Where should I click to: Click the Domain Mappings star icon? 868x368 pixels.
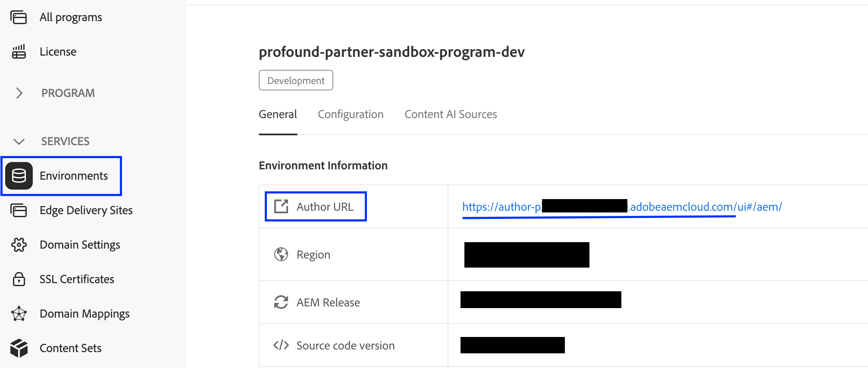point(19,314)
